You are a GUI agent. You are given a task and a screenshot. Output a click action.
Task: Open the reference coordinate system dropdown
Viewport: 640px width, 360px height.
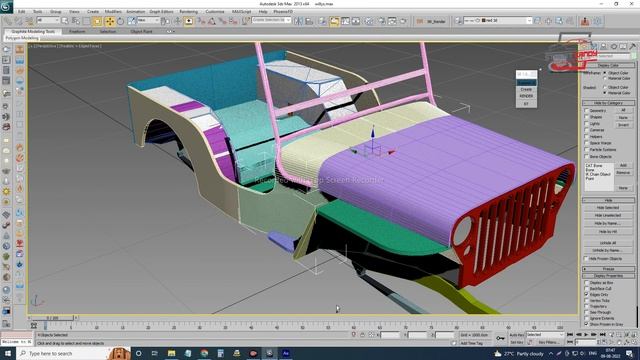[148, 20]
